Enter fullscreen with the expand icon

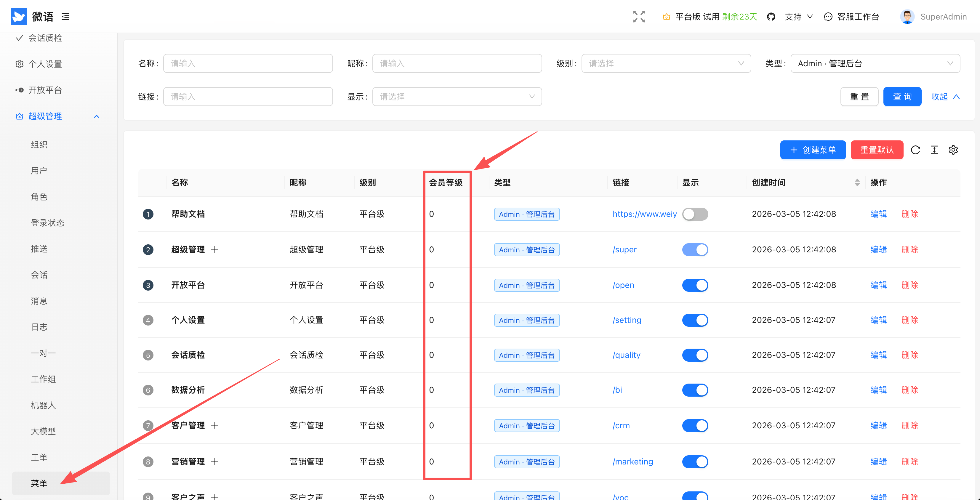tap(639, 16)
